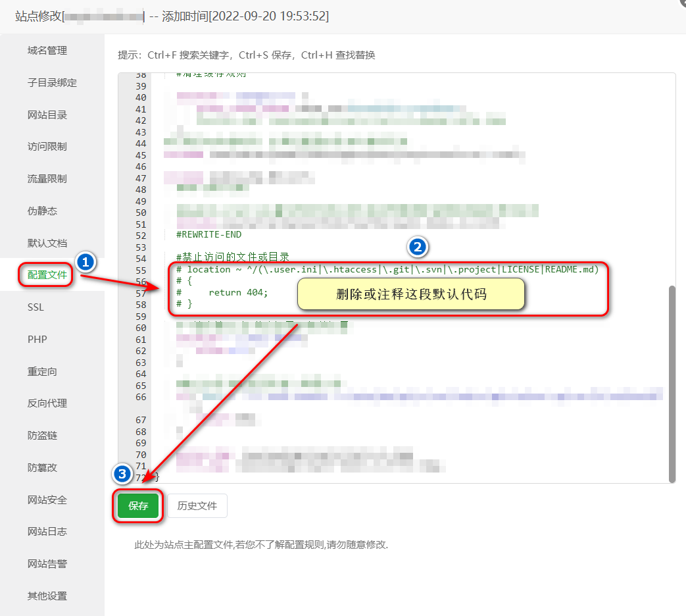Screen dimensions: 686x616
Task: Place cursor on the 'return 404;' line
Action: (238, 292)
